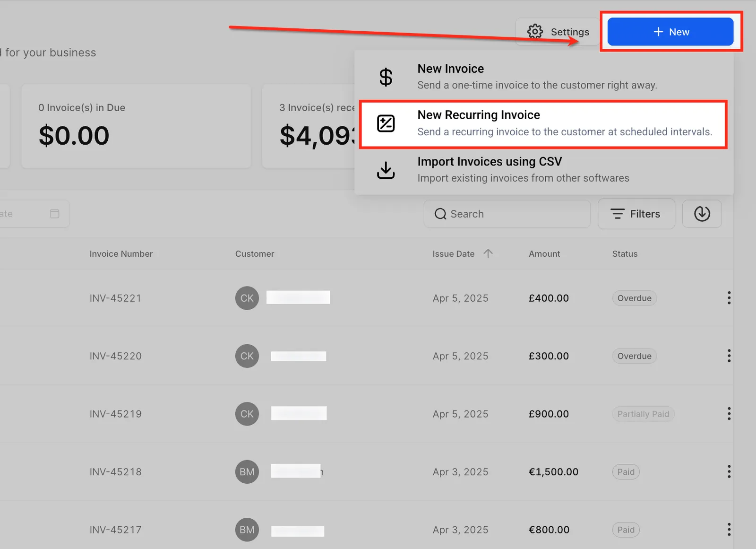Click CK avatar on INV-45221 row
This screenshot has width=756, height=549.
[x=247, y=298]
